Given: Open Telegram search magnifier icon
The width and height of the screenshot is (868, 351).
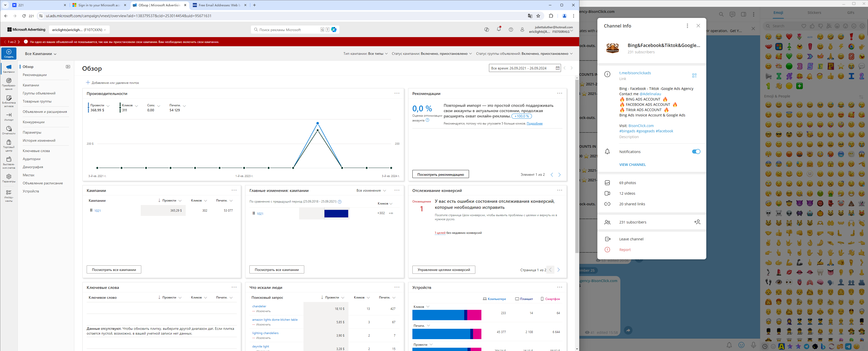Looking at the screenshot, I should click(721, 14).
